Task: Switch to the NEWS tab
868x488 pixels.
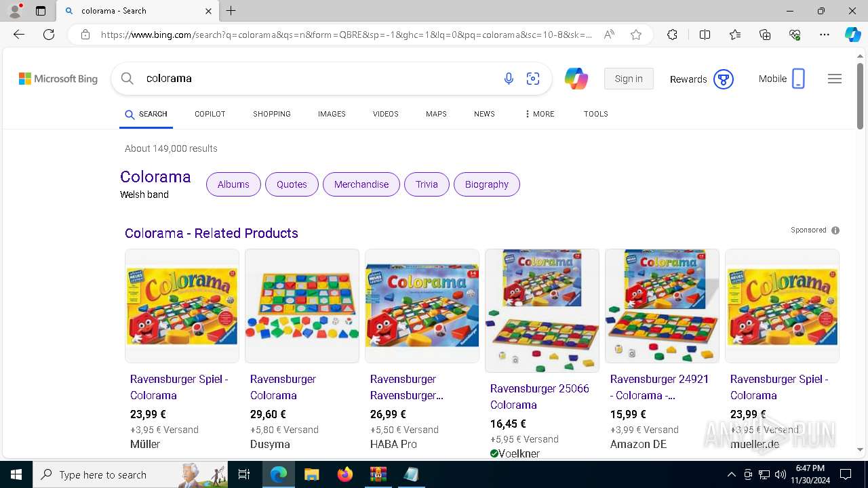Action: coord(484,114)
